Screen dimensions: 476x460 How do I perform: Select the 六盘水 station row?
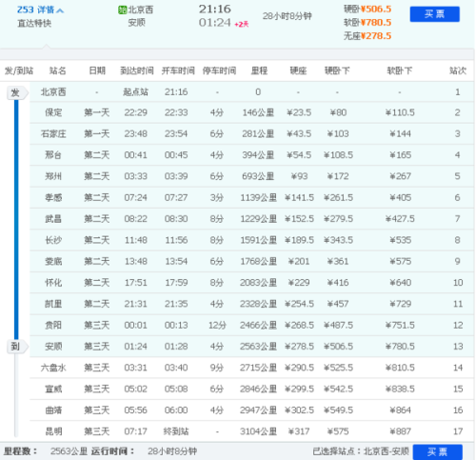[251, 368]
